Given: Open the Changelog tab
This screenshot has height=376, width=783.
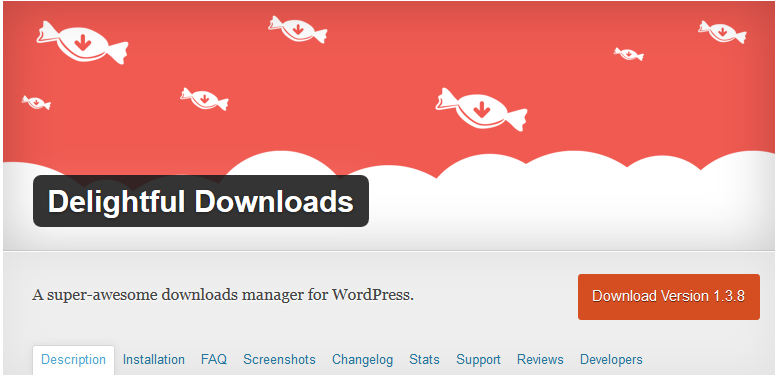Looking at the screenshot, I should (363, 360).
